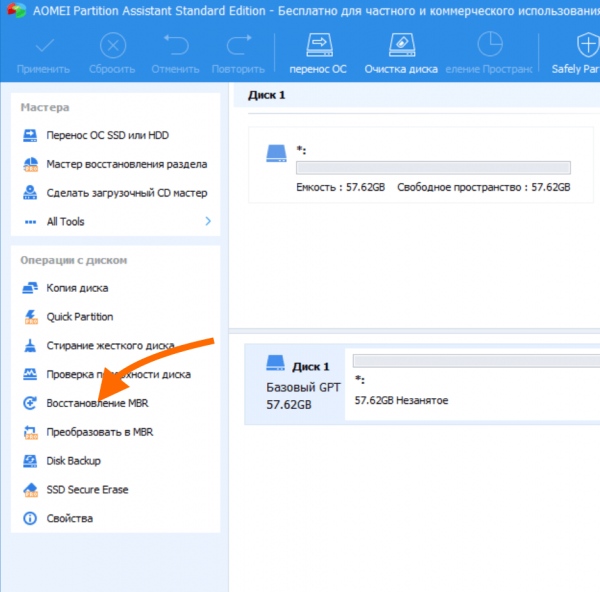Click the Базовый GPT label
This screenshot has width=600, height=592.
pyautogui.click(x=303, y=388)
